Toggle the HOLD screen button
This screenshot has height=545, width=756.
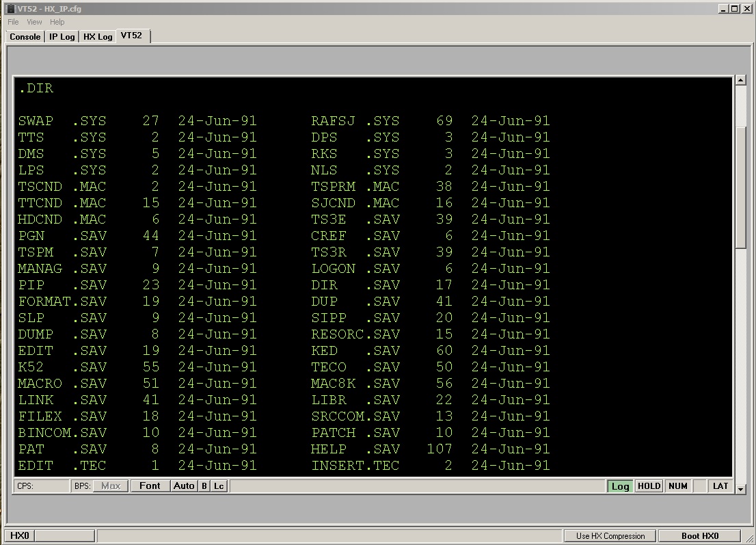649,486
